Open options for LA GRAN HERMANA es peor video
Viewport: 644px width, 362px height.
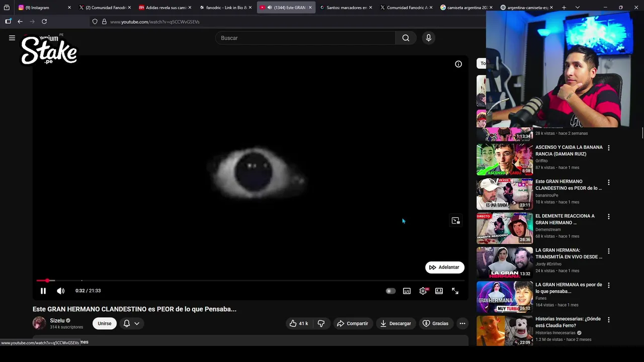(609, 285)
